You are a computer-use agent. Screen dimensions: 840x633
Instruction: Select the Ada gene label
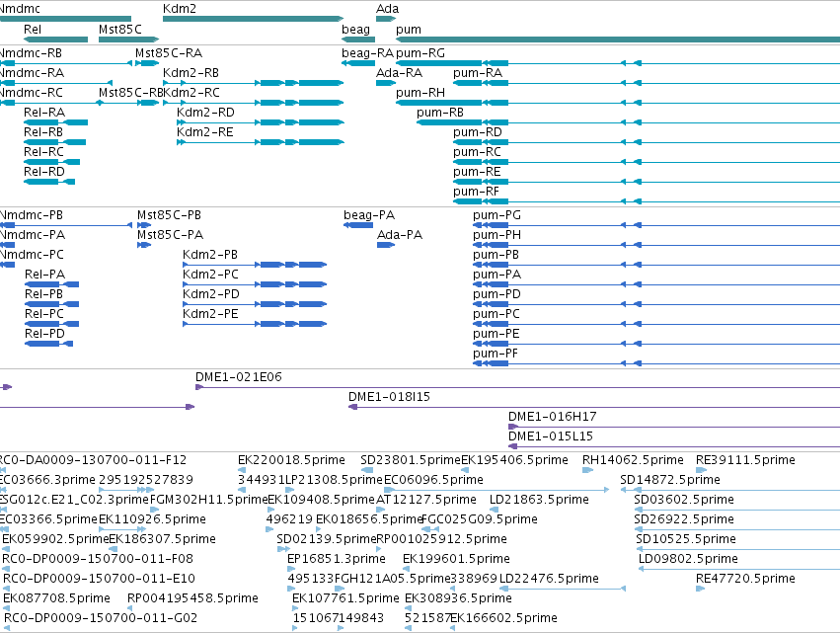tap(387, 9)
